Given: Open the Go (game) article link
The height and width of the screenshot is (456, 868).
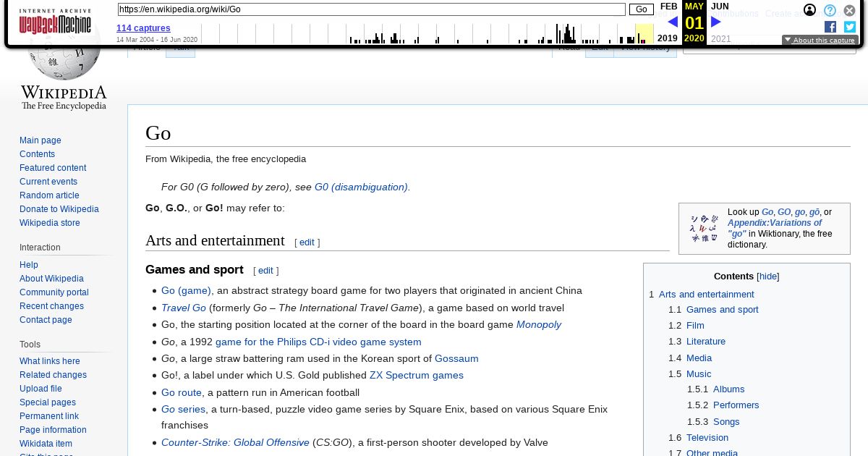Looking at the screenshot, I should 186,290.
